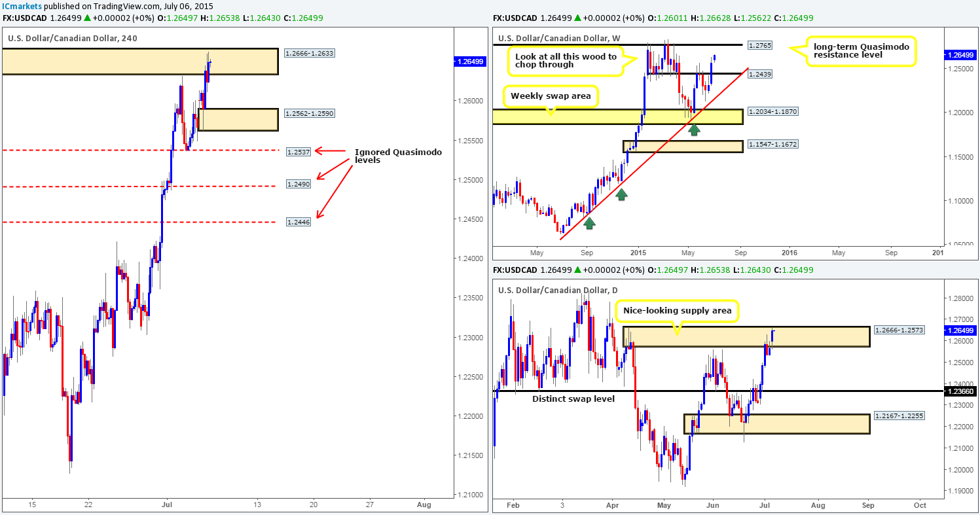This screenshot has height=515, width=980.
Task: Click the 2015 date label under the weekly chart
Action: coord(638,253)
